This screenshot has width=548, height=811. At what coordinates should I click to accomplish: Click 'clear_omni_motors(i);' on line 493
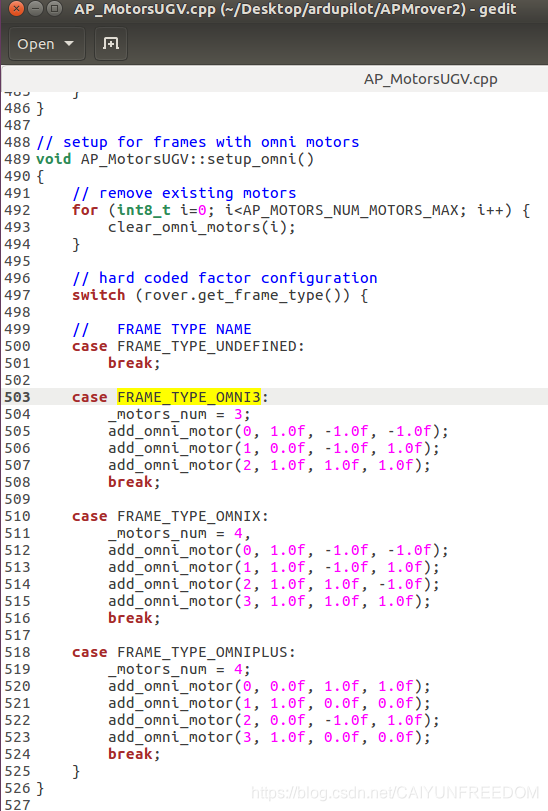pyautogui.click(x=202, y=227)
